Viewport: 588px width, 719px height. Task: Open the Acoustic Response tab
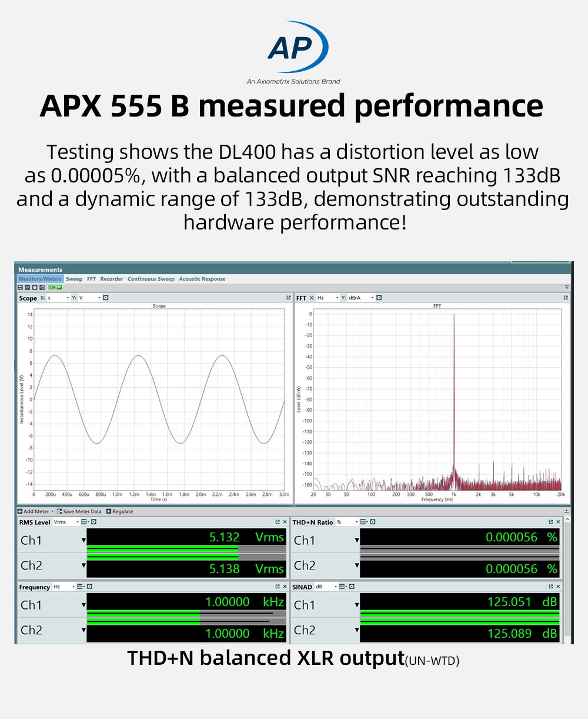[202, 279]
